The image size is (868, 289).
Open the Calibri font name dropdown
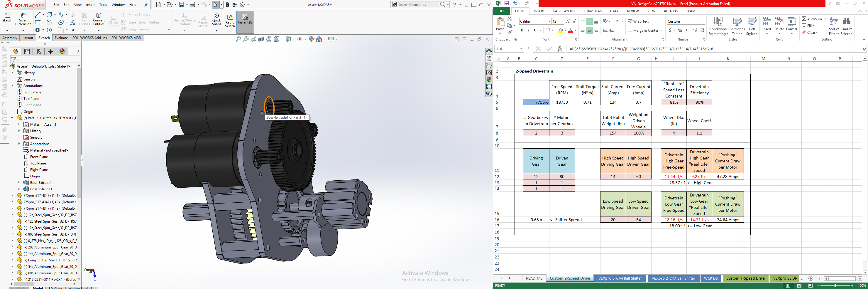[549, 21]
